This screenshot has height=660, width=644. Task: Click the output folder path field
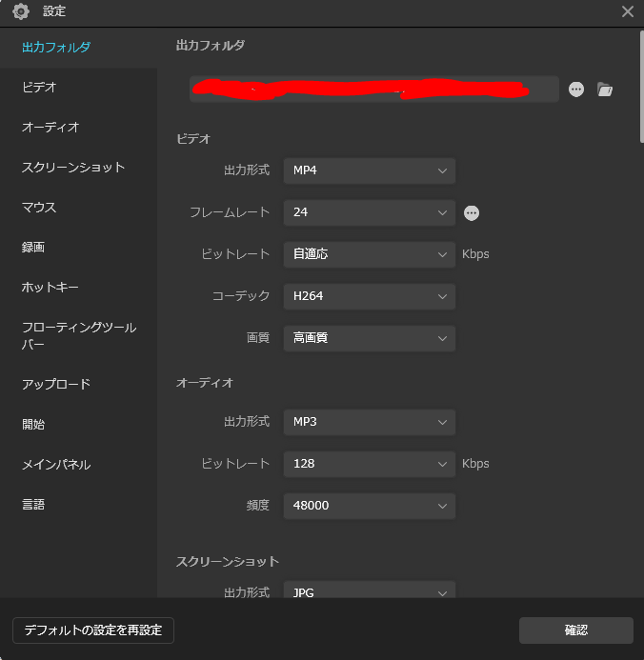tap(373, 90)
